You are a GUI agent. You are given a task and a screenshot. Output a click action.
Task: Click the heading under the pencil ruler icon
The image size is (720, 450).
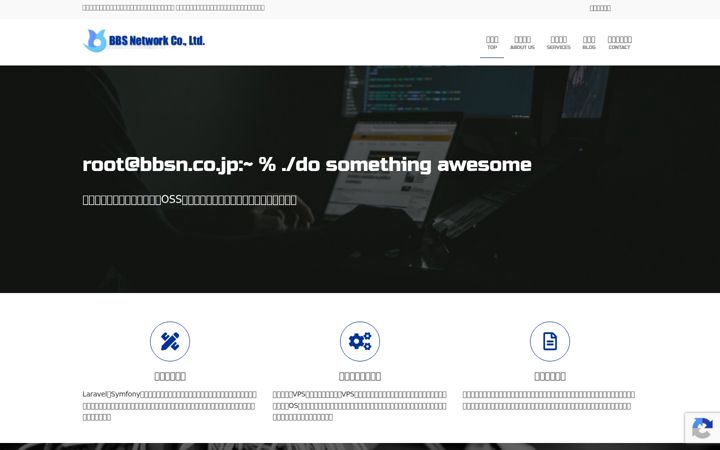[170, 376]
